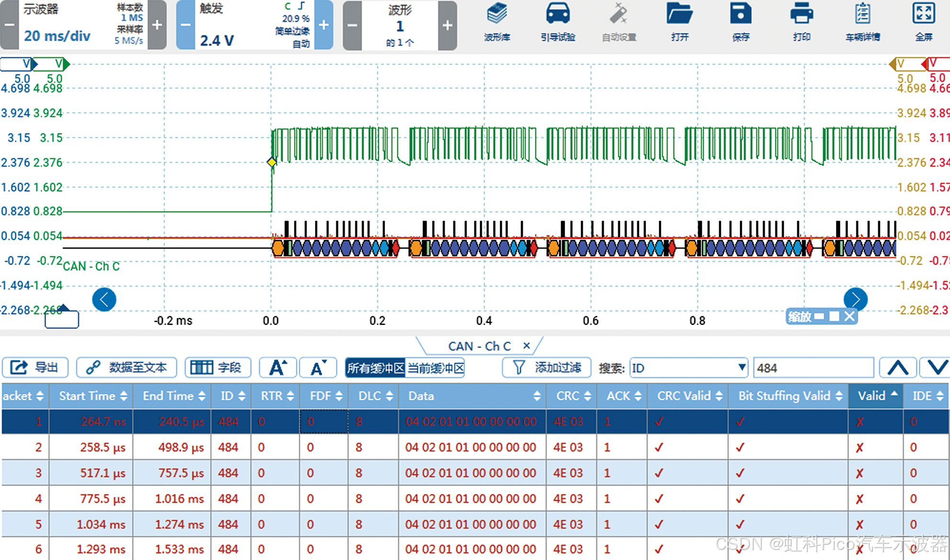Click the yellow trigger marker diamond

(271, 162)
